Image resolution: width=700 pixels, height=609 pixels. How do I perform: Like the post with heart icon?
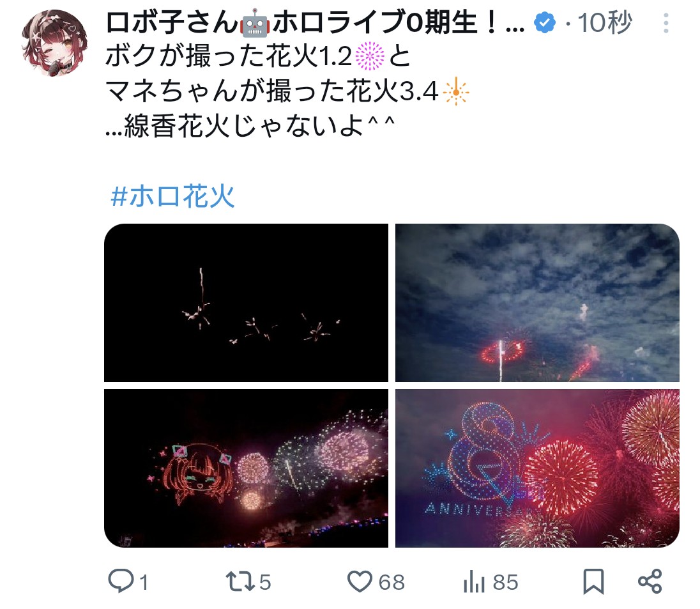tap(360, 582)
